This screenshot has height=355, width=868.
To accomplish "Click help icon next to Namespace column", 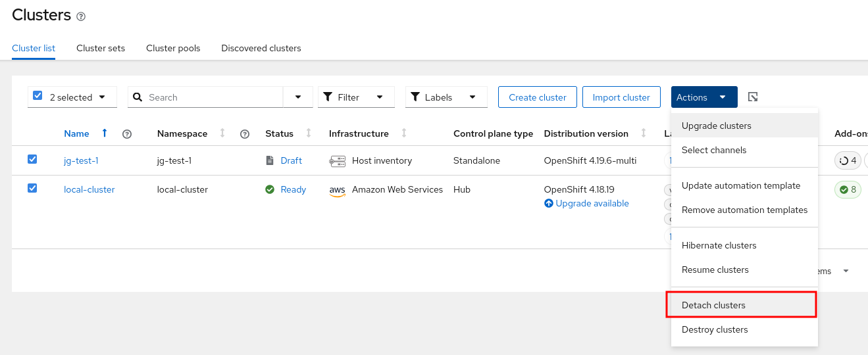I will (x=245, y=134).
